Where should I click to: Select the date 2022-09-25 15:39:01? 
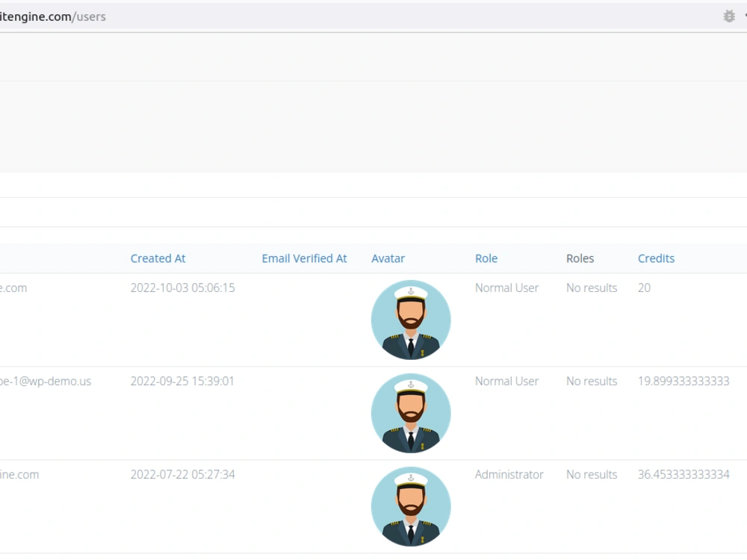tap(182, 381)
